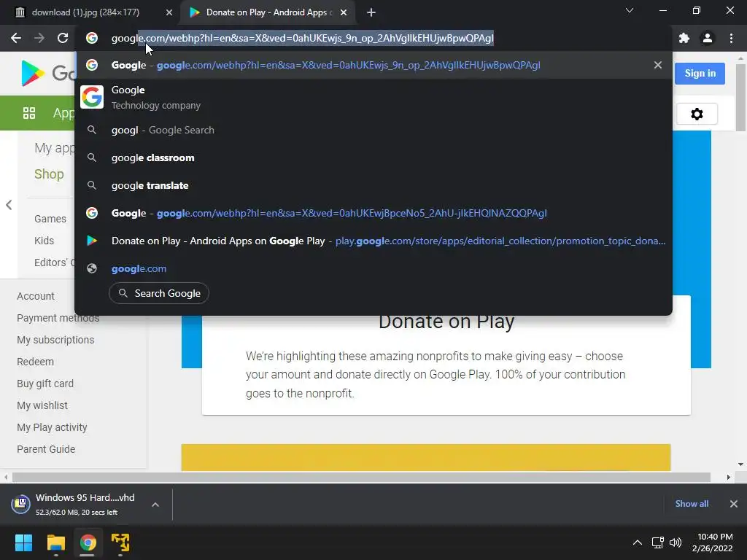Open Buy gift card link
This screenshot has height=560, width=747.
pyautogui.click(x=45, y=384)
